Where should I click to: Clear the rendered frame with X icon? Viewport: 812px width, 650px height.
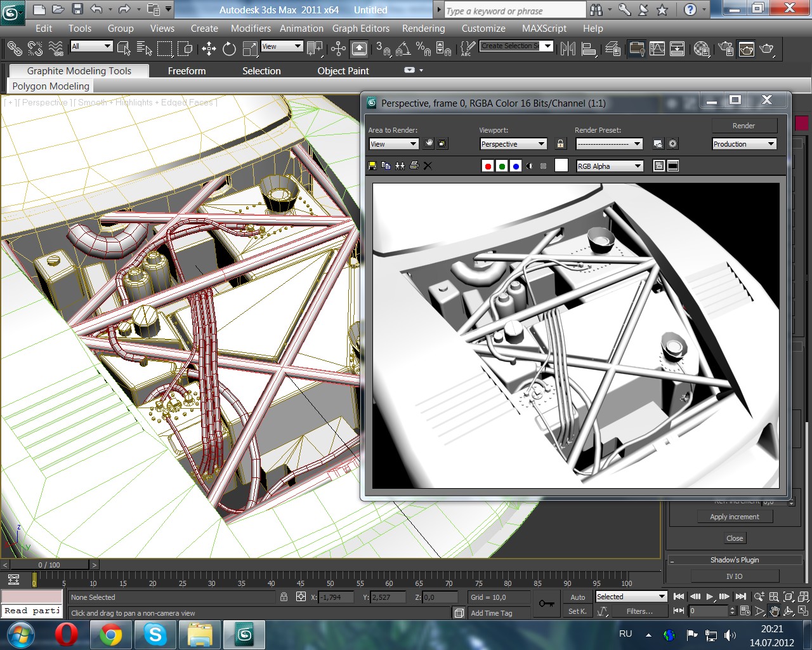point(428,166)
